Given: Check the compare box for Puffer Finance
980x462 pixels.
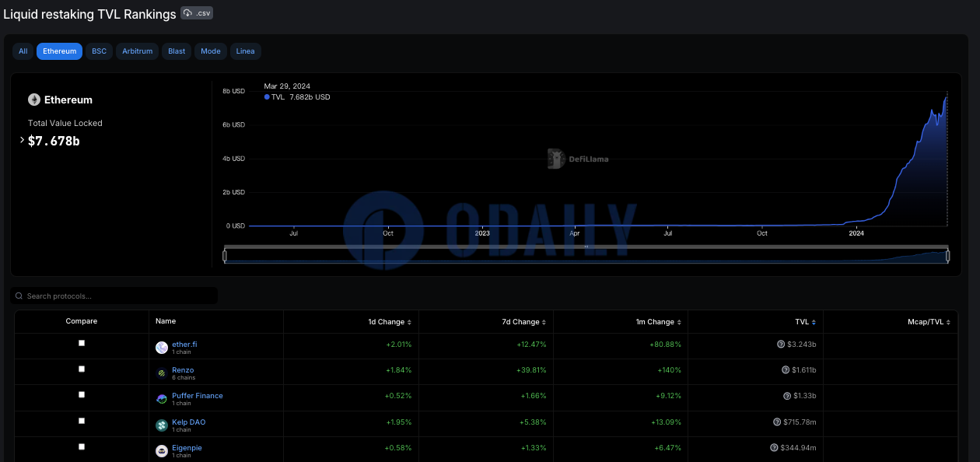Looking at the screenshot, I should tap(82, 394).
